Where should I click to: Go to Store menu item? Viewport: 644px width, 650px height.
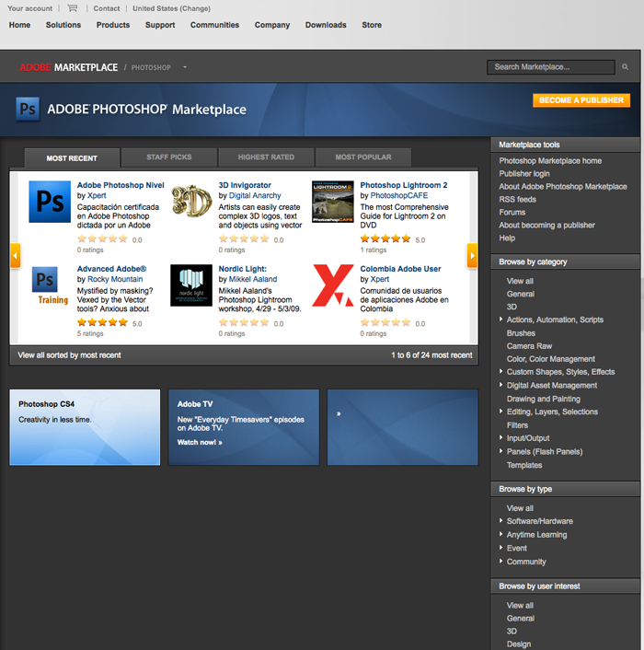(372, 25)
